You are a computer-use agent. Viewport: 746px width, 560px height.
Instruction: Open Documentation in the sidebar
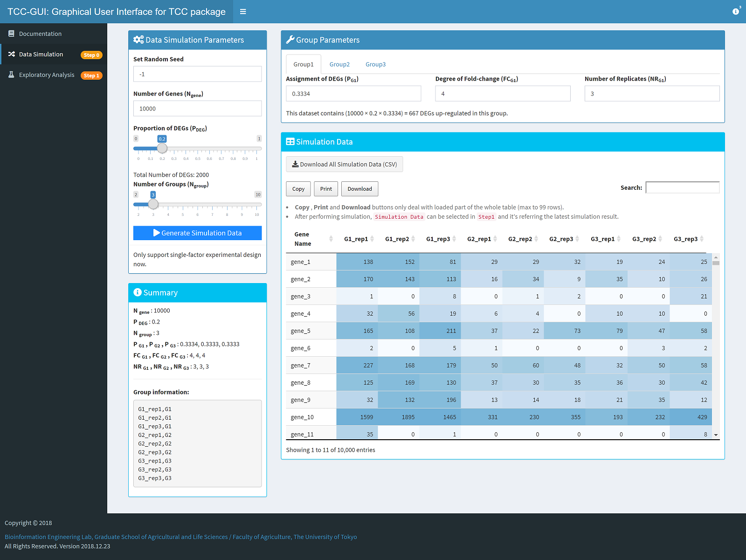pyautogui.click(x=54, y=34)
